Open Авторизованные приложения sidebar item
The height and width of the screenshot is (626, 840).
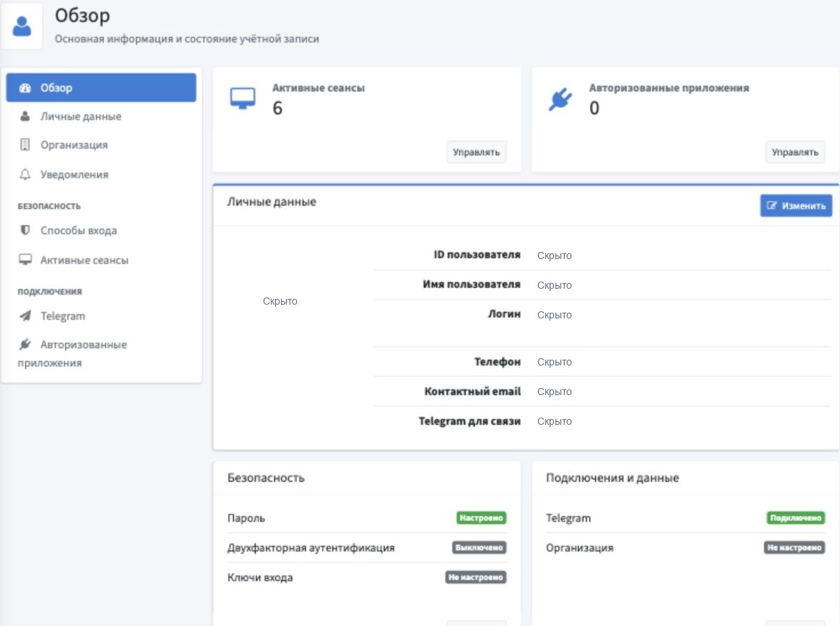pos(101,353)
